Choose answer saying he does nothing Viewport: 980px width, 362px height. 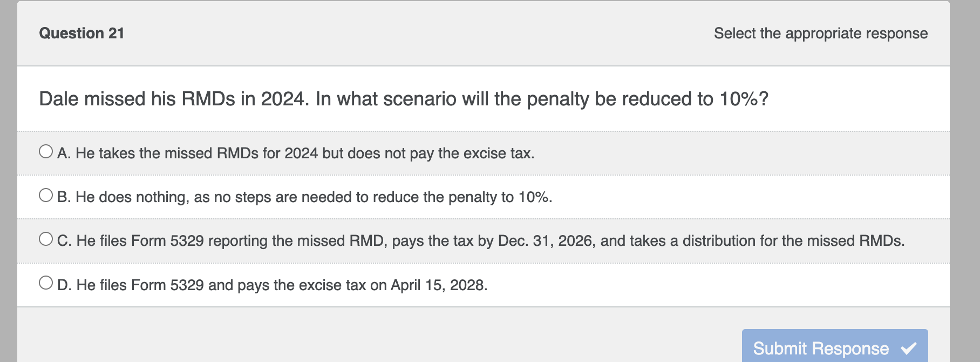(304, 197)
